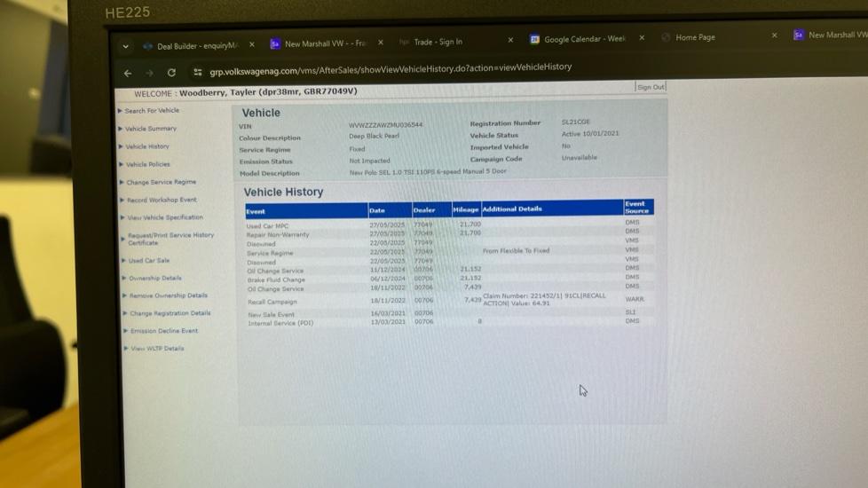Click arrow beside Emission Decline Event
Viewport: 868px width, 488px height.
tap(126, 331)
